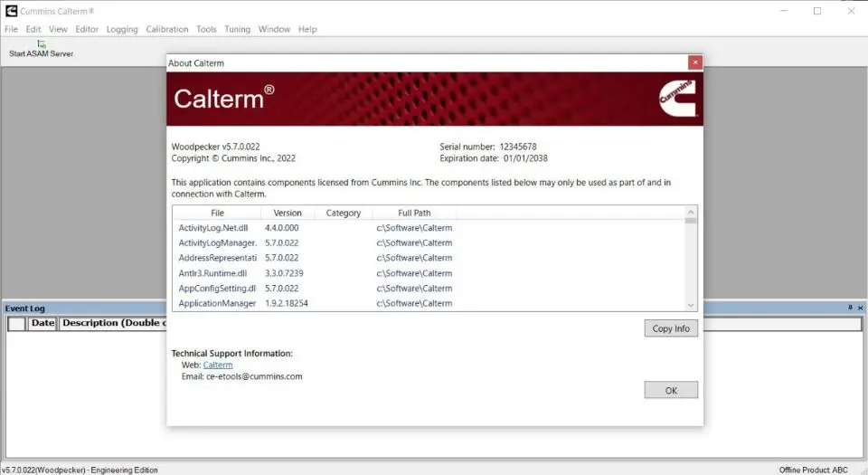Viewport: 868px width, 475px height.
Task: Click version 4.4.0.000 cell
Action: point(282,227)
